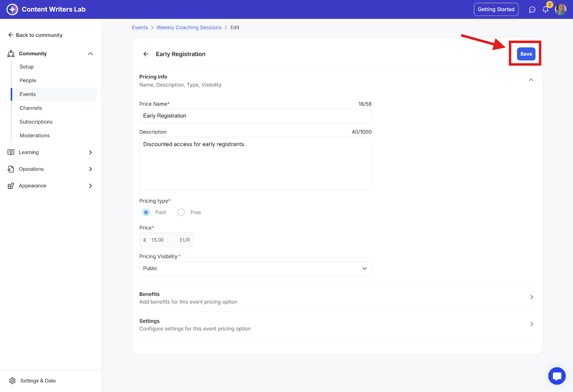Click the notification bell icon

coord(545,10)
